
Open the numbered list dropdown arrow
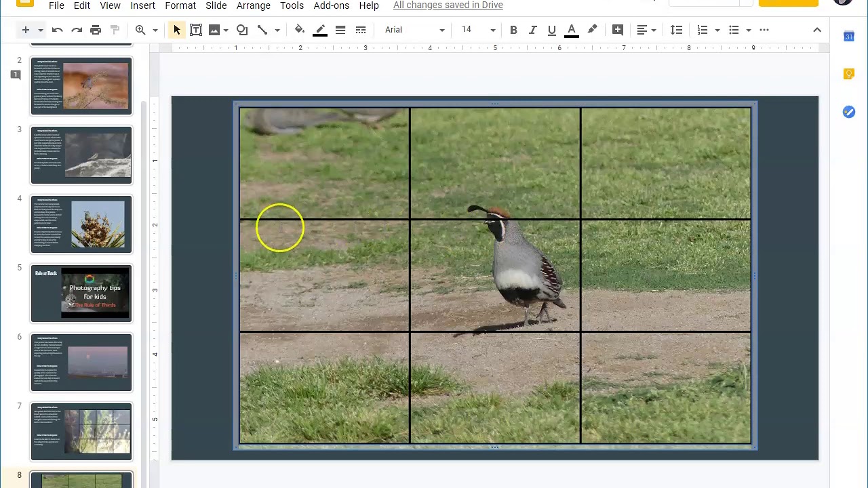pos(717,30)
